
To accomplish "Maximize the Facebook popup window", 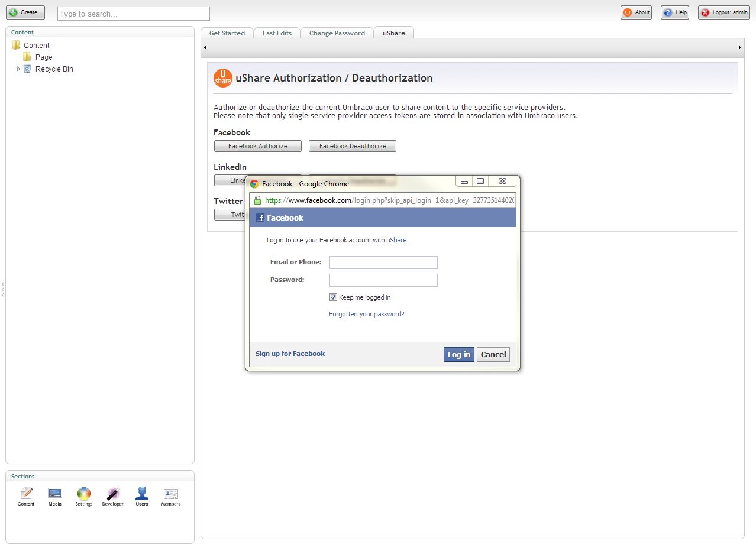I will coord(480,181).
